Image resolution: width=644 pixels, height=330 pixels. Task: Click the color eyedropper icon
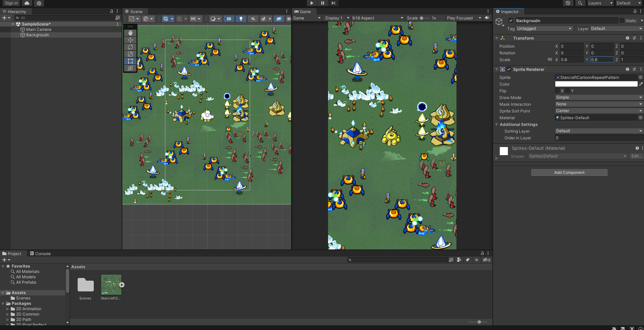[641, 84]
